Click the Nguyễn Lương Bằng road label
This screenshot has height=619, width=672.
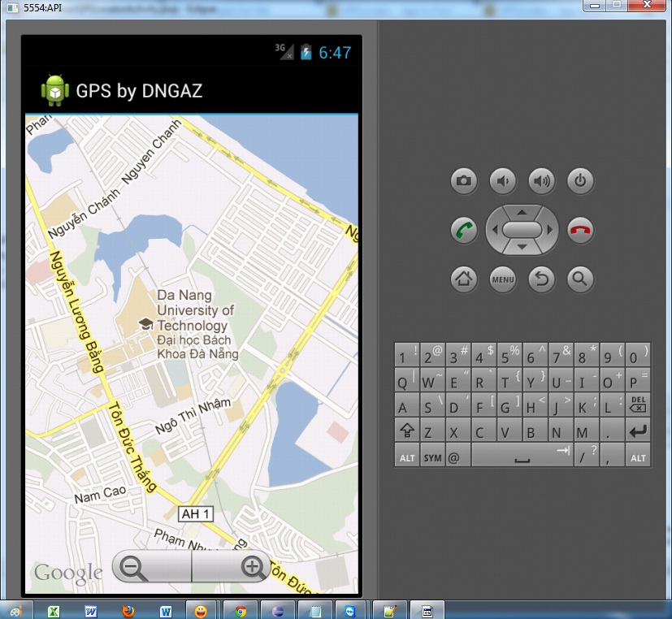click(x=77, y=312)
